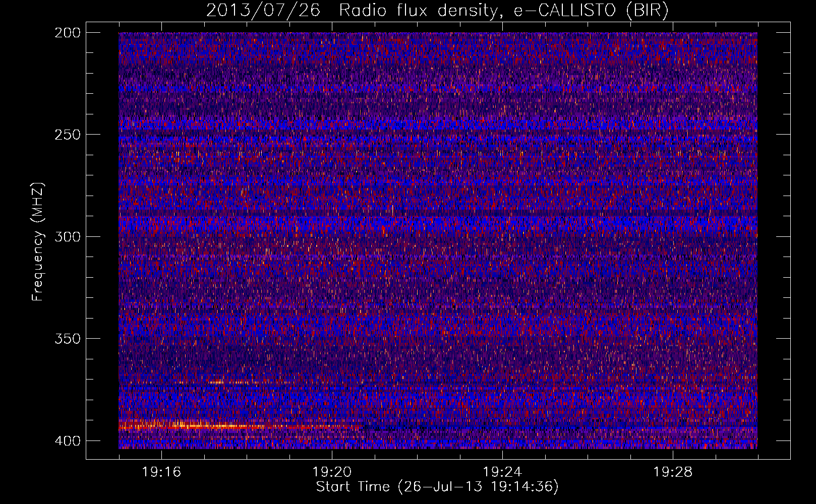This screenshot has height=504, width=816.
Task: Click the 350 frequency tick label
Action: [x=67, y=339]
